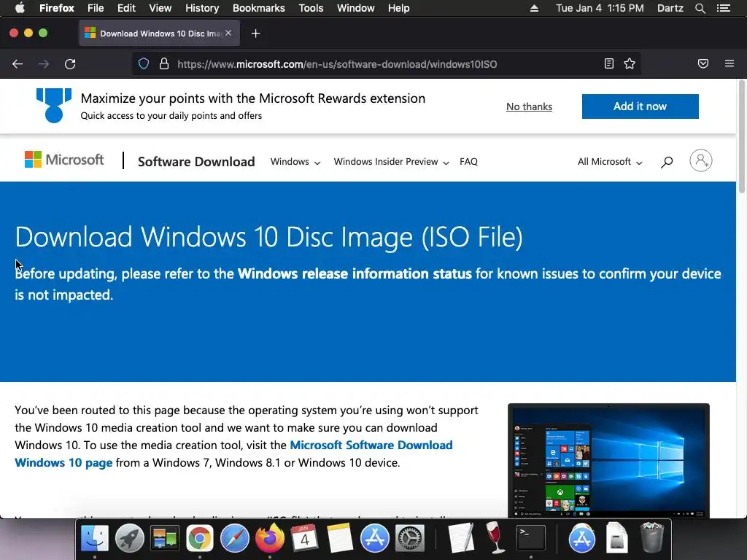The image size is (747, 560).
Task: Click the eject icon in the menu bar
Action: 535,8
